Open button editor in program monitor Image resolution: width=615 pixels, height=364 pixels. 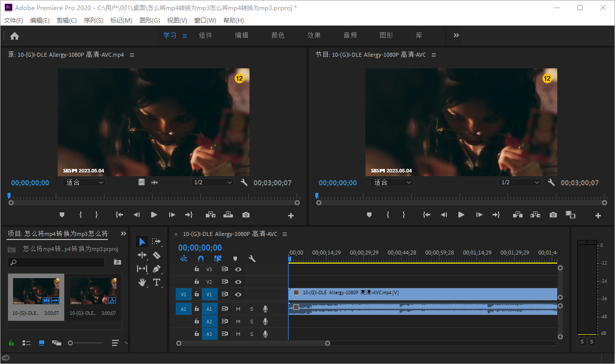pos(598,216)
